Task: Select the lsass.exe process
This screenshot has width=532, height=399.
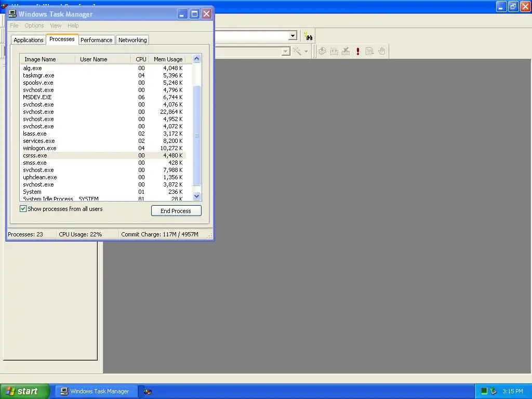Action: click(x=103, y=134)
